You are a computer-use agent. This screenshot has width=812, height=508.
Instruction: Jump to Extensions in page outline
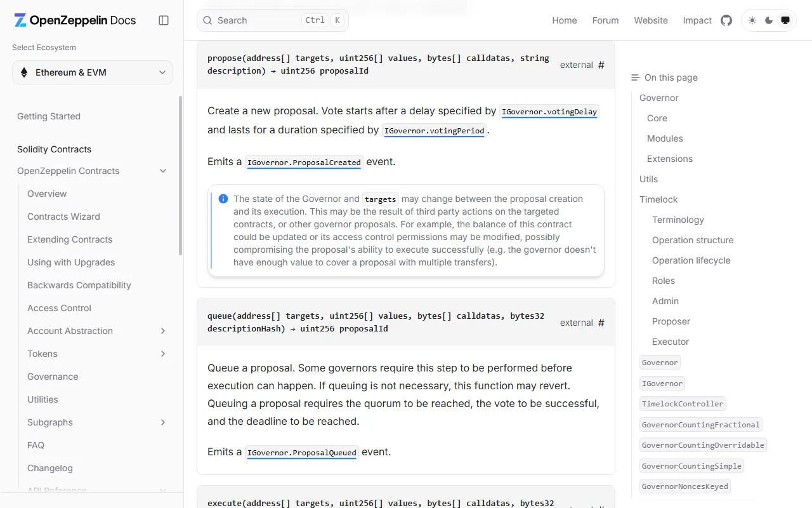(x=670, y=159)
